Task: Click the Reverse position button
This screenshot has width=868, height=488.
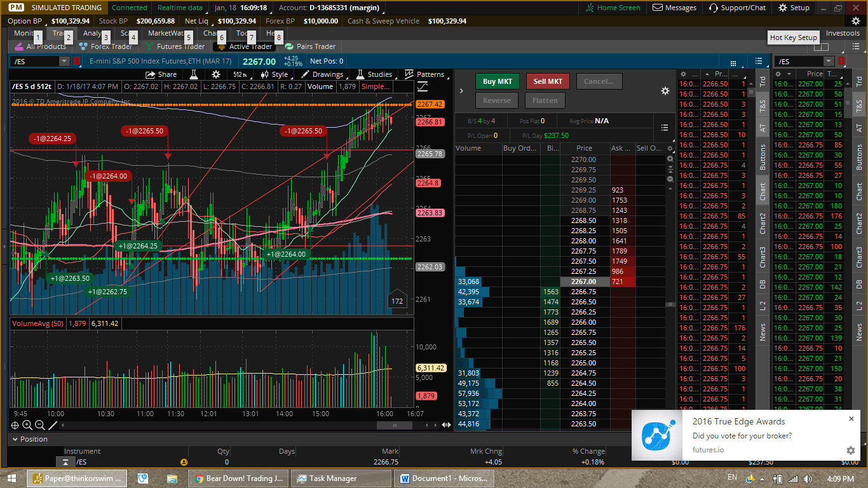Action: [497, 100]
